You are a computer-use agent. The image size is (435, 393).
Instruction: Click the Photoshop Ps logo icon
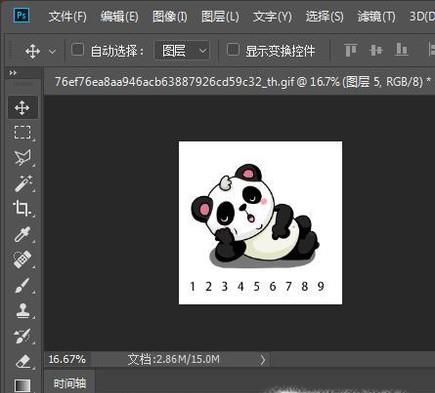pos(21,15)
